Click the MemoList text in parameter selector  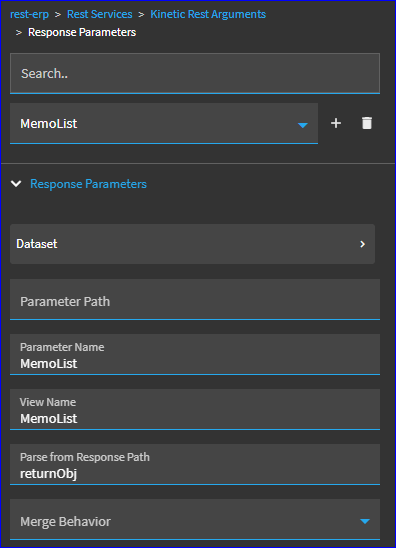49,123
